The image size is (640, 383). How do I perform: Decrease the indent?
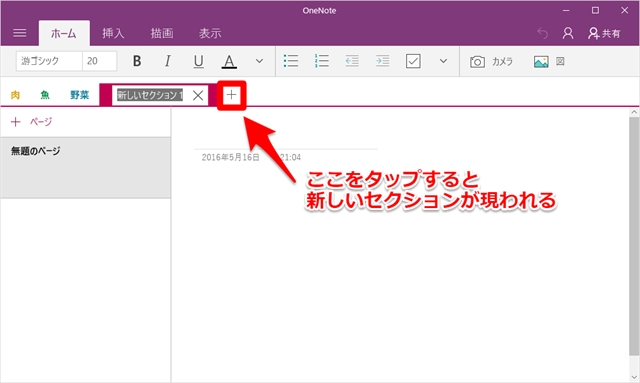[352, 61]
